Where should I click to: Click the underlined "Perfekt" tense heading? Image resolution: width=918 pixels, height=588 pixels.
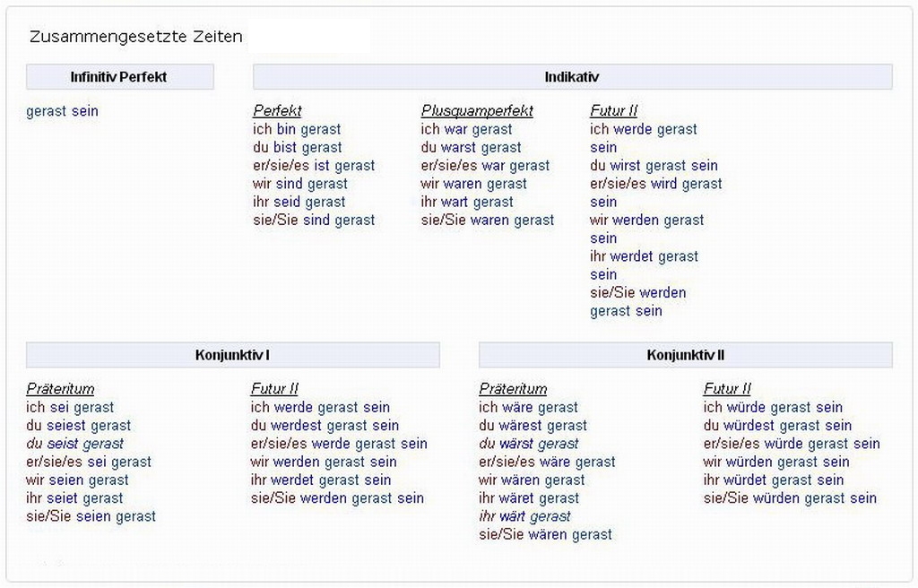[x=277, y=111]
